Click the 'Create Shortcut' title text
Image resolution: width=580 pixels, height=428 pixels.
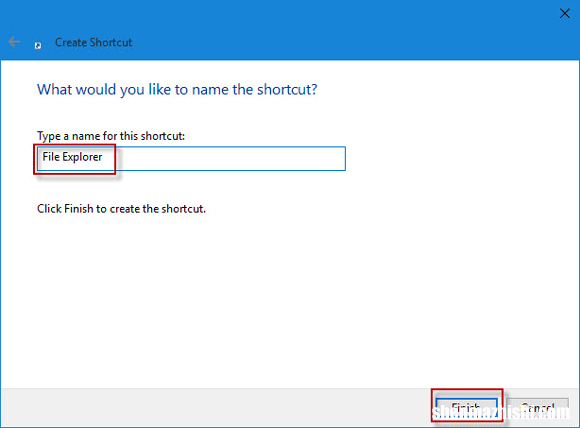click(94, 43)
